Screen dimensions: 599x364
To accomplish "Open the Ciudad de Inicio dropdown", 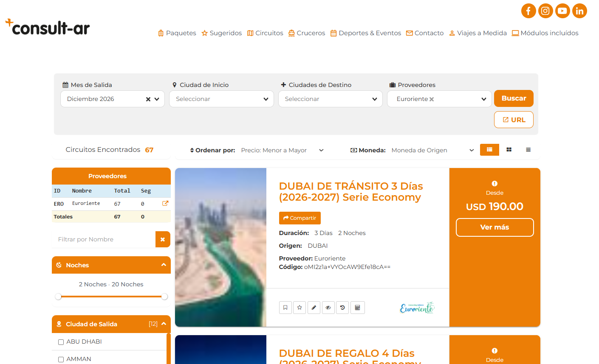I will click(x=221, y=98).
